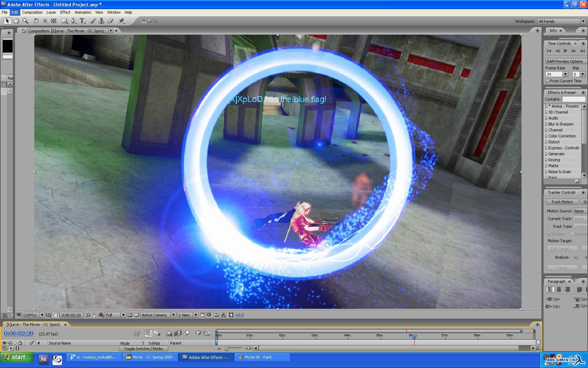Open the Layer menu
The image size is (588, 368).
pyautogui.click(x=51, y=12)
